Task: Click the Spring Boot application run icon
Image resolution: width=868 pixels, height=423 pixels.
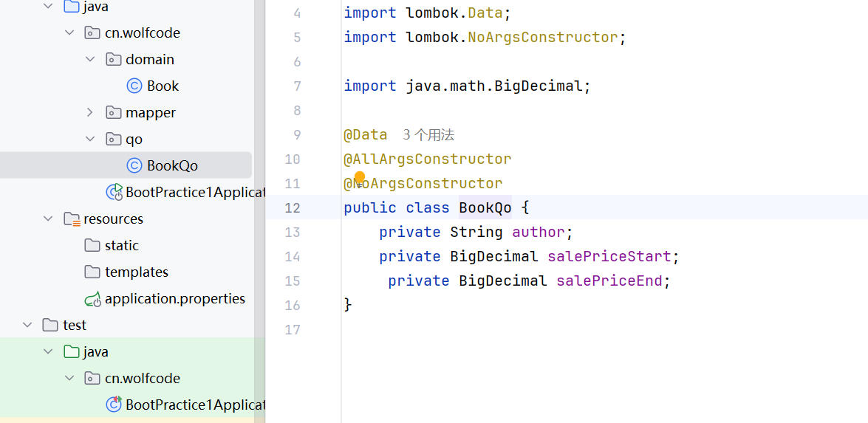Action: (x=114, y=193)
